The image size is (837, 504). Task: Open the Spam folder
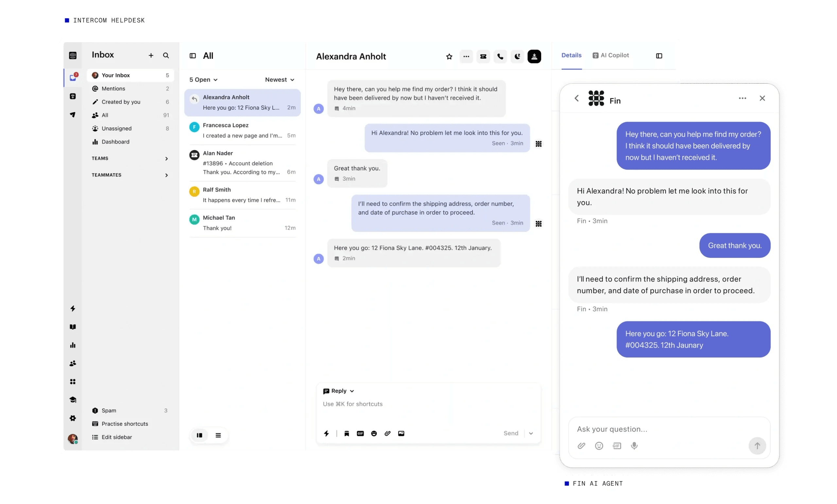click(130, 410)
